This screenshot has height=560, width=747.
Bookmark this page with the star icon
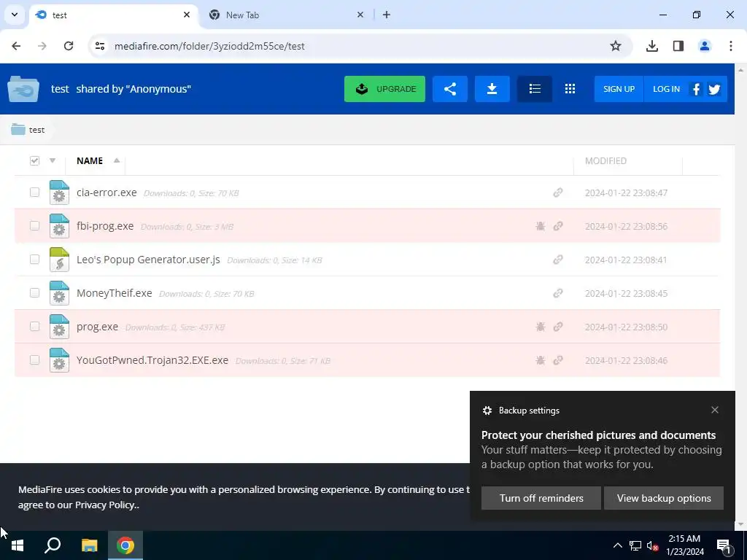coord(616,46)
